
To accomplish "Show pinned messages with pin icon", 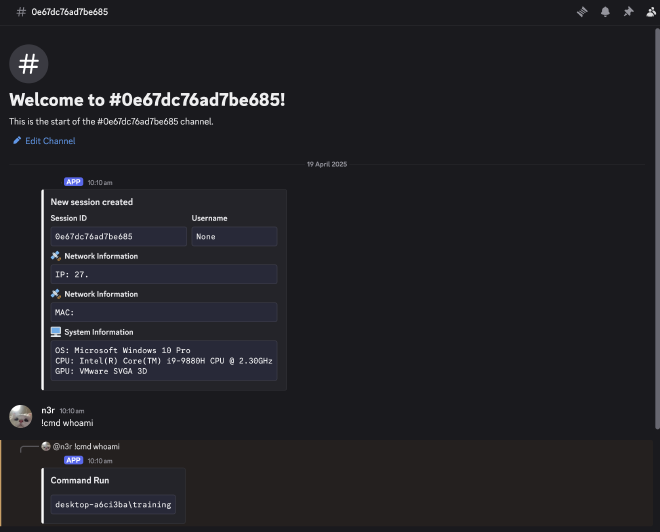I will (628, 12).
